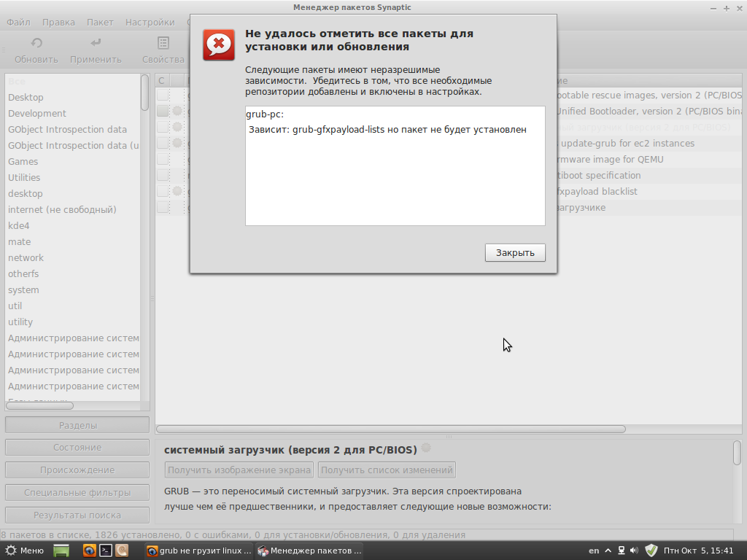
Task: Click the support badge in the Unified Bootloader row
Action: click(177, 111)
